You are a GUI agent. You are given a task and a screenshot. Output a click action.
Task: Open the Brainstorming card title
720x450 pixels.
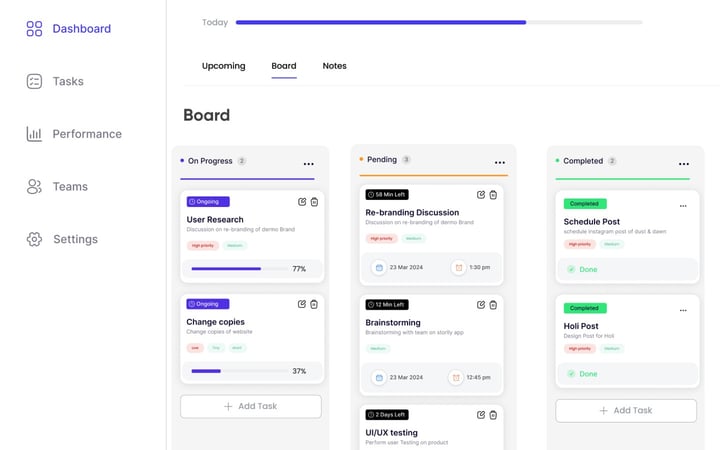(393, 323)
